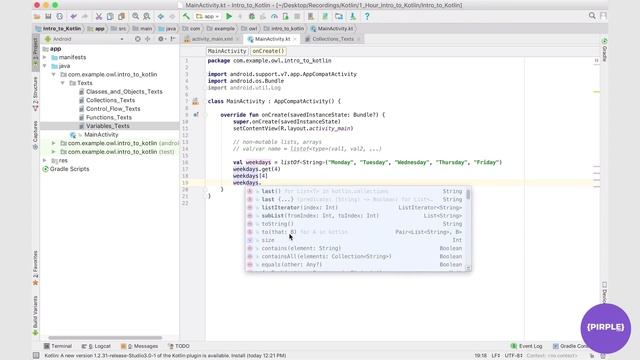Click the MainActivity editor breadcrumb
Screen dimensions: 640x360
pyautogui.click(x=227, y=51)
